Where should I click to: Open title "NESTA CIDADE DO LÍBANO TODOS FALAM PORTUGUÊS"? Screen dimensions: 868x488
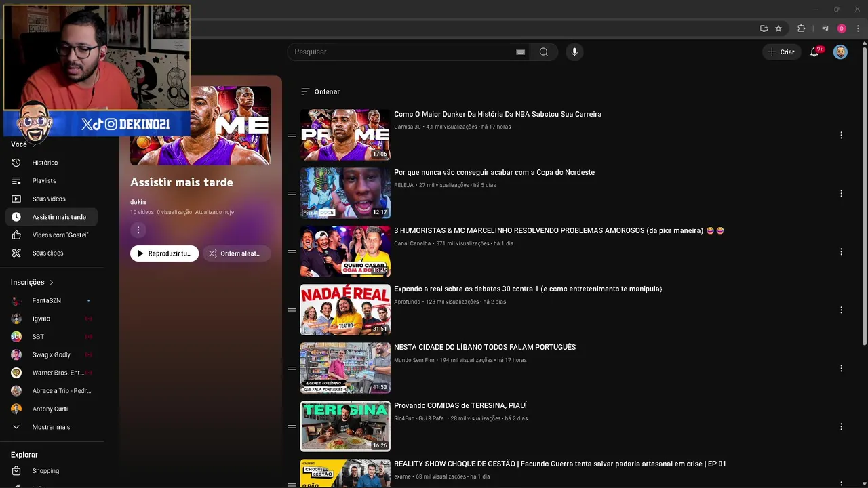tap(485, 347)
